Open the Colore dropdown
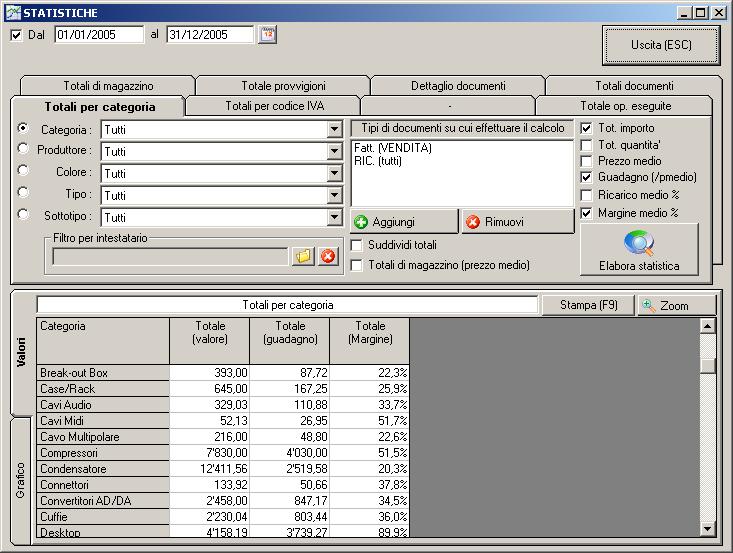This screenshot has width=733, height=553. [x=334, y=173]
